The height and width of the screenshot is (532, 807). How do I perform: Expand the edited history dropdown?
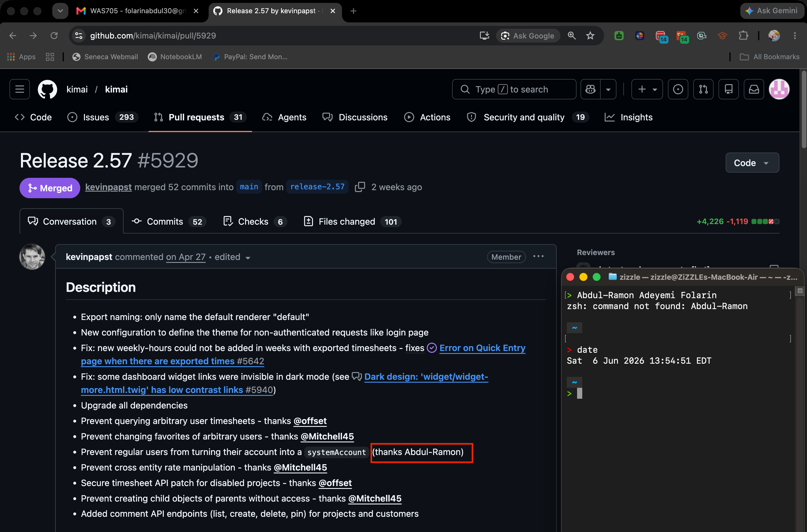pos(233,257)
